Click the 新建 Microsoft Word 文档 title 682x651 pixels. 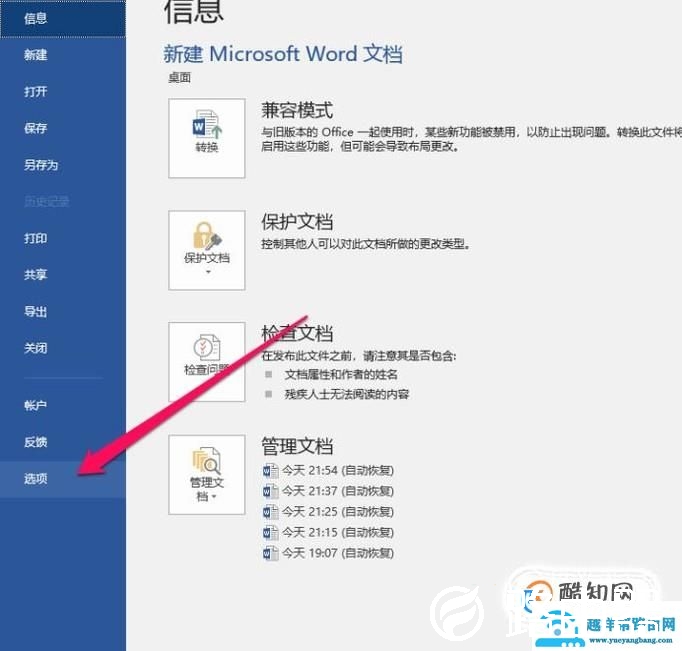(x=283, y=54)
